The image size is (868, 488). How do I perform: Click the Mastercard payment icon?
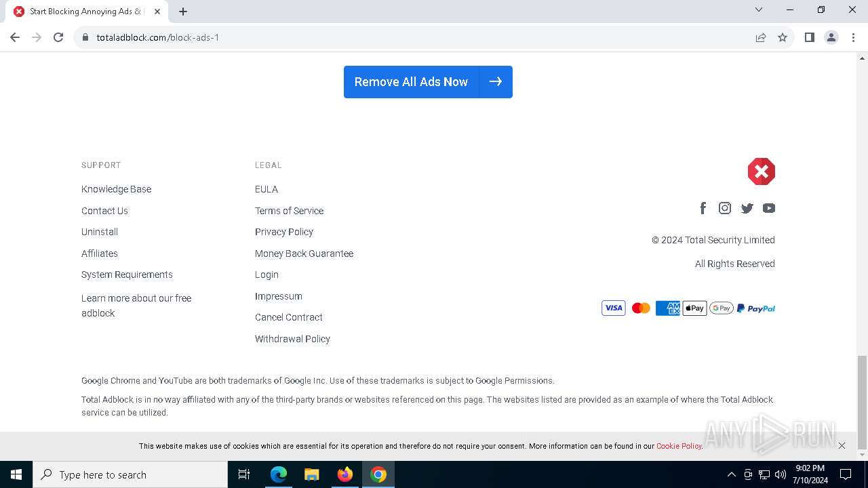641,308
